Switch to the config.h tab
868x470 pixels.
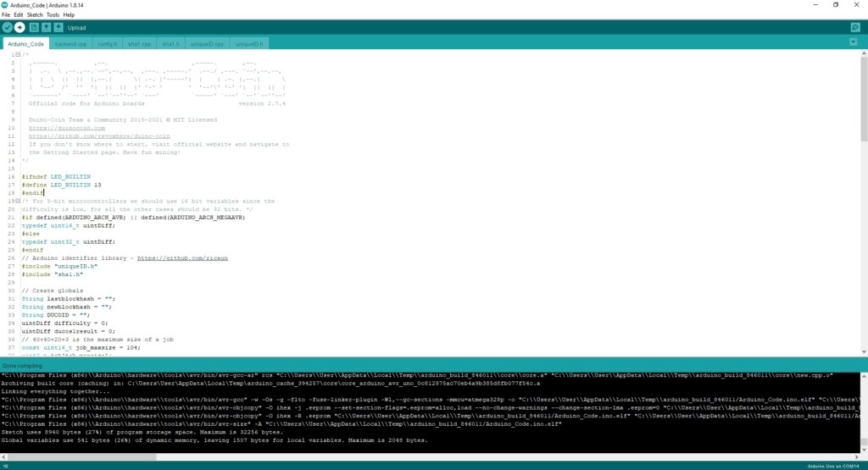point(107,44)
